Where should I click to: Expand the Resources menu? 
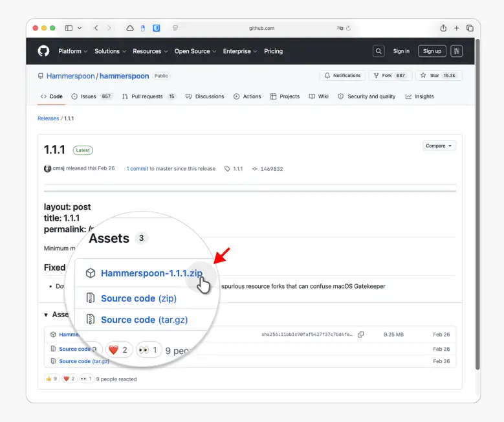click(150, 51)
